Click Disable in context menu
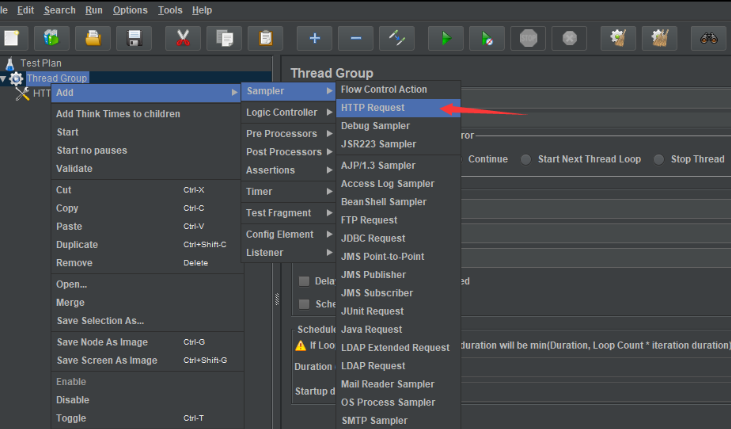The image size is (731, 429). tap(146, 400)
